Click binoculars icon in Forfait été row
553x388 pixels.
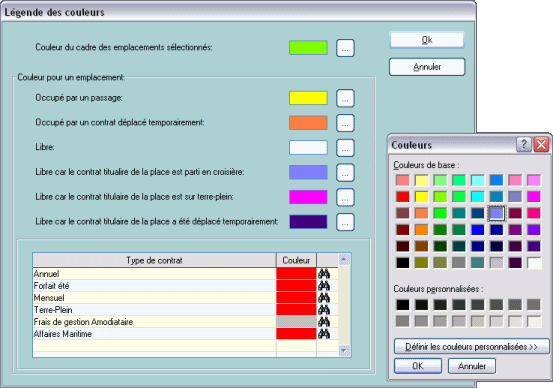324,286
